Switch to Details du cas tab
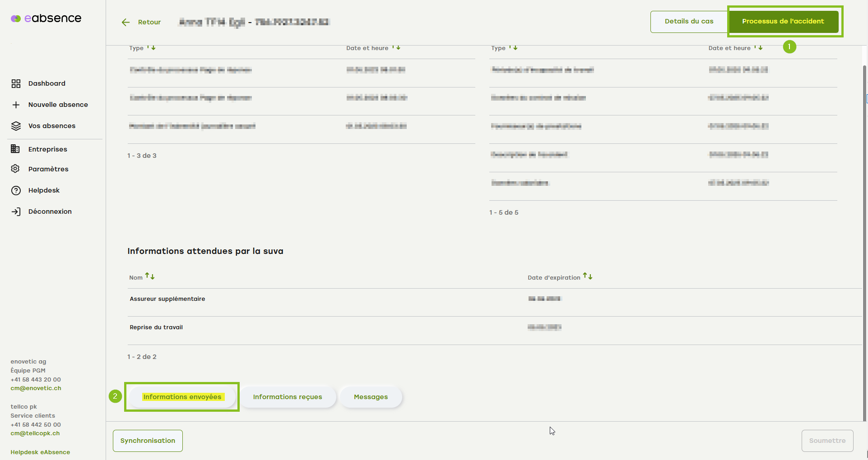 [689, 22]
